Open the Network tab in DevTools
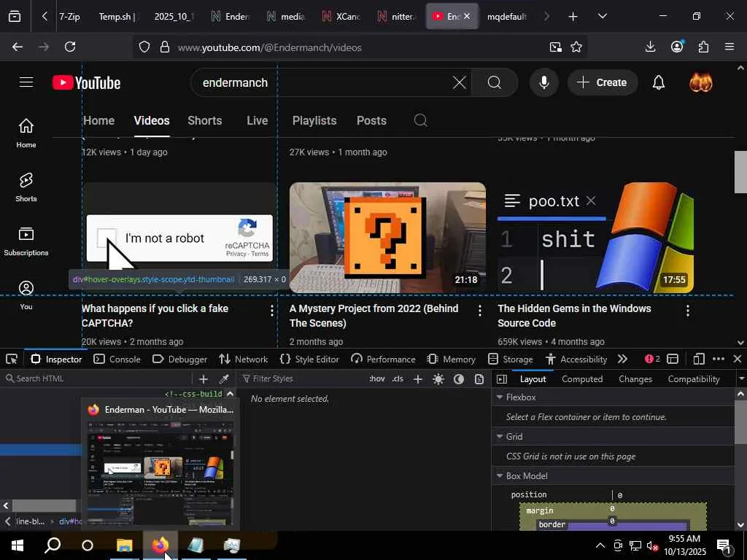This screenshot has width=747, height=560. pyautogui.click(x=243, y=359)
